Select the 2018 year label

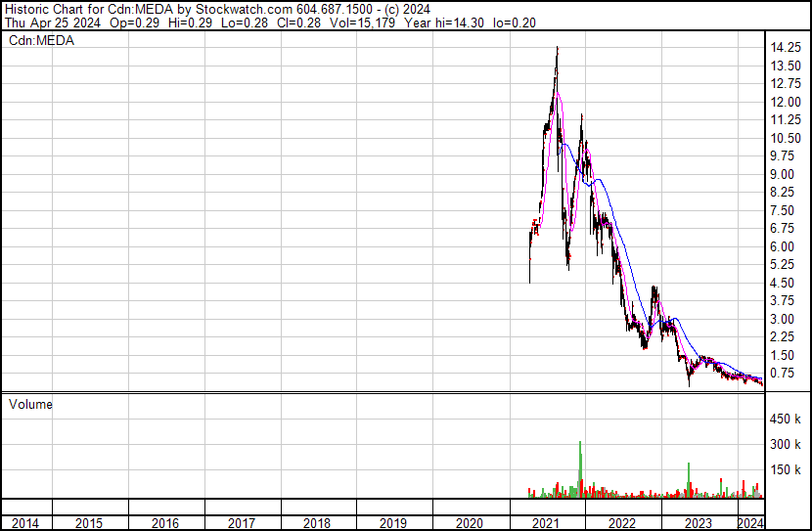(317, 523)
